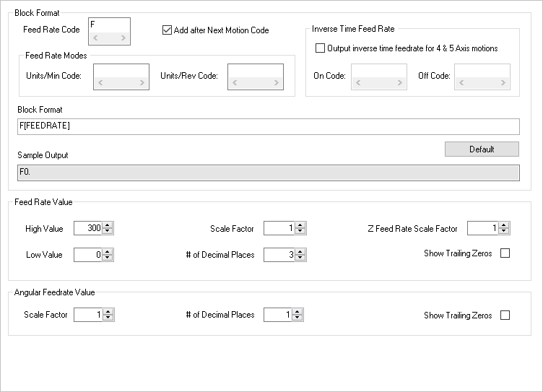Image resolution: width=543 pixels, height=392 pixels.
Task: Click the Z Feed Rate Scale Factor field
Action: click(x=483, y=228)
